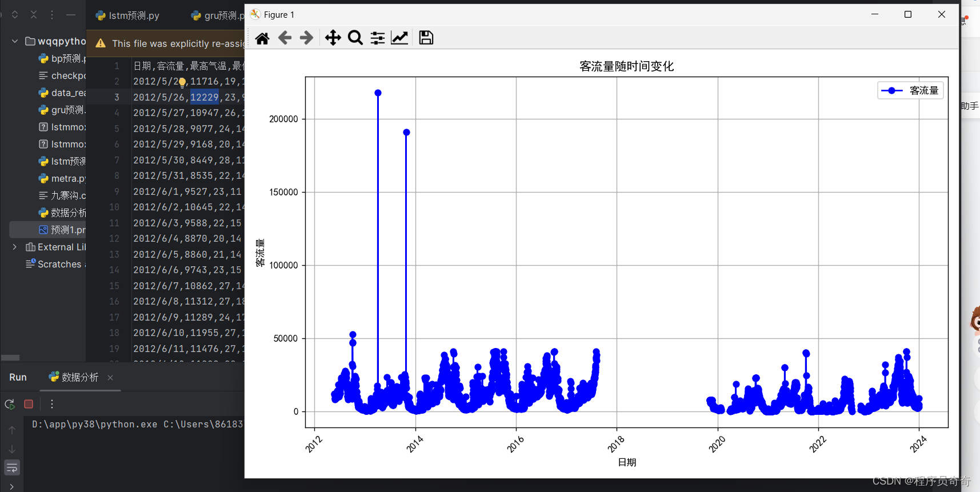
Task: Open project panel options menu
Action: 52,15
